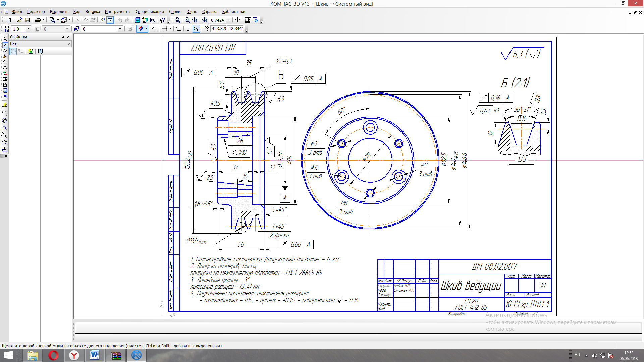Open Microsoft Word from the taskbar
The width and height of the screenshot is (644, 362).
click(x=95, y=355)
